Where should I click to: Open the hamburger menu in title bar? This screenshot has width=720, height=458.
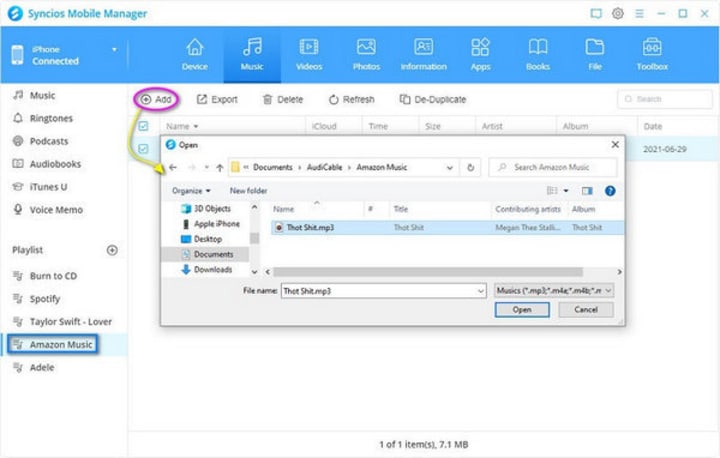(639, 13)
